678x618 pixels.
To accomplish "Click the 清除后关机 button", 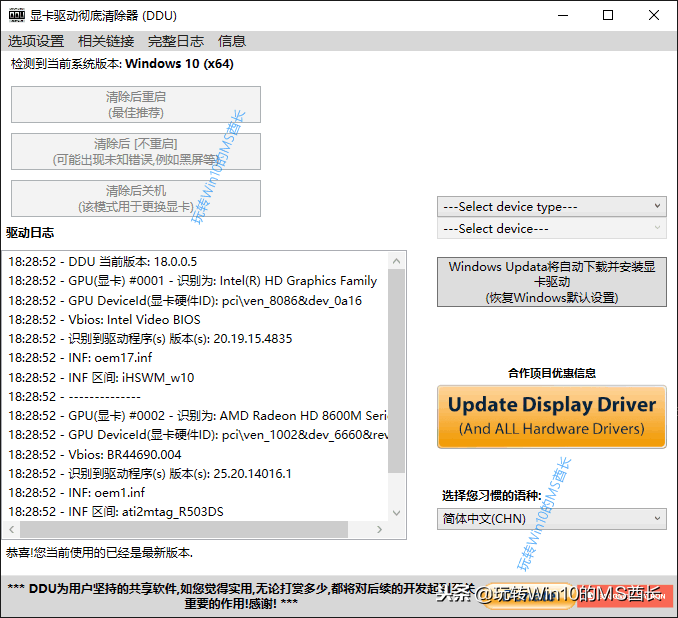I will pyautogui.click(x=136, y=199).
